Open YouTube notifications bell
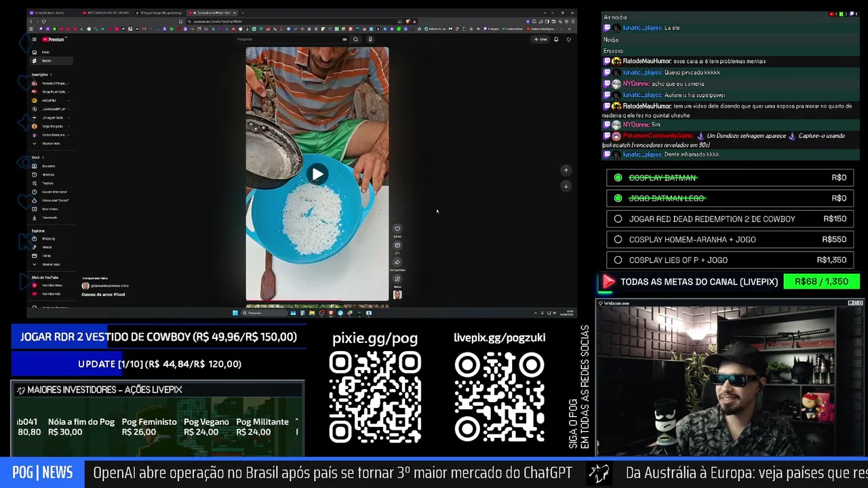868x488 pixels. pyautogui.click(x=556, y=39)
